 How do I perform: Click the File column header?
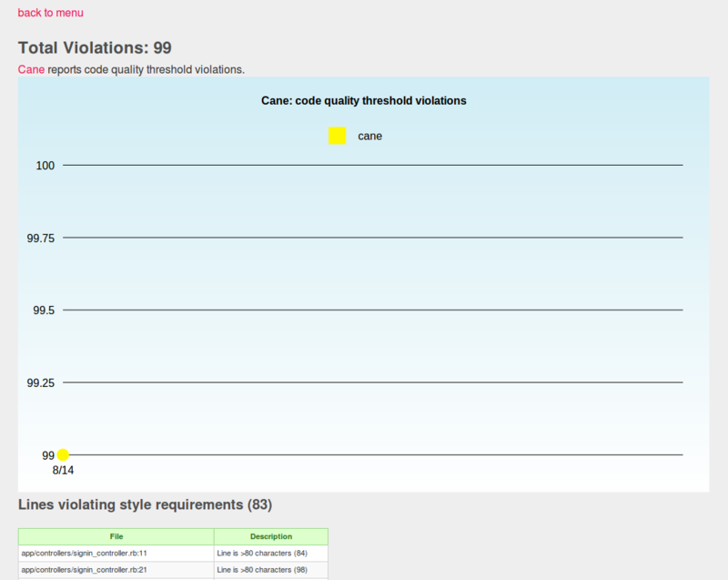point(116,536)
